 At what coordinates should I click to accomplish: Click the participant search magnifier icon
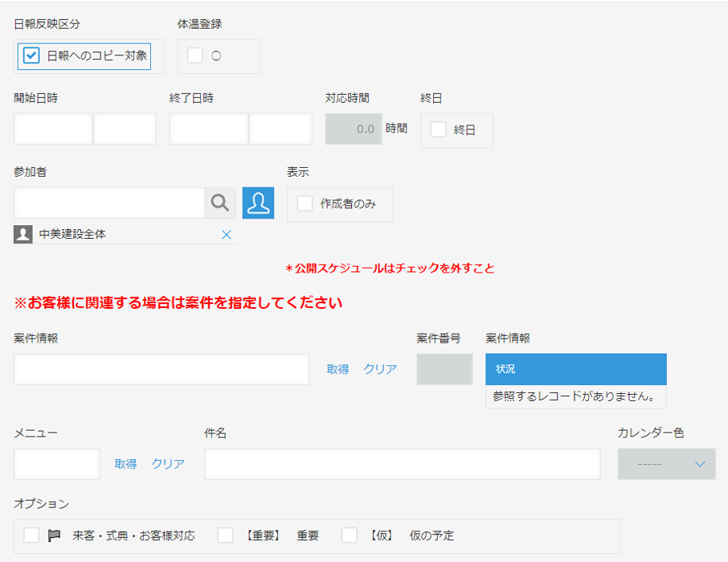220,203
